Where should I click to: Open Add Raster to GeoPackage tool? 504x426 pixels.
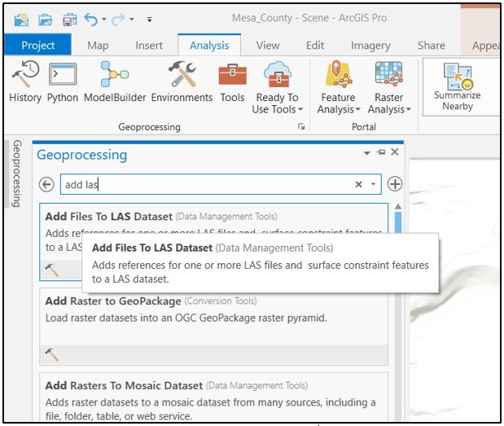tap(214, 326)
